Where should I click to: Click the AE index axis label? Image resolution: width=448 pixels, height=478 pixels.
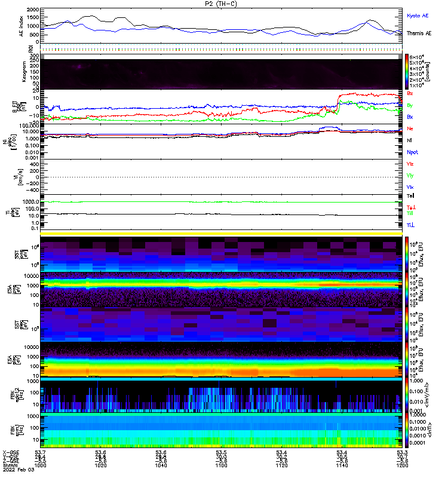(22, 26)
